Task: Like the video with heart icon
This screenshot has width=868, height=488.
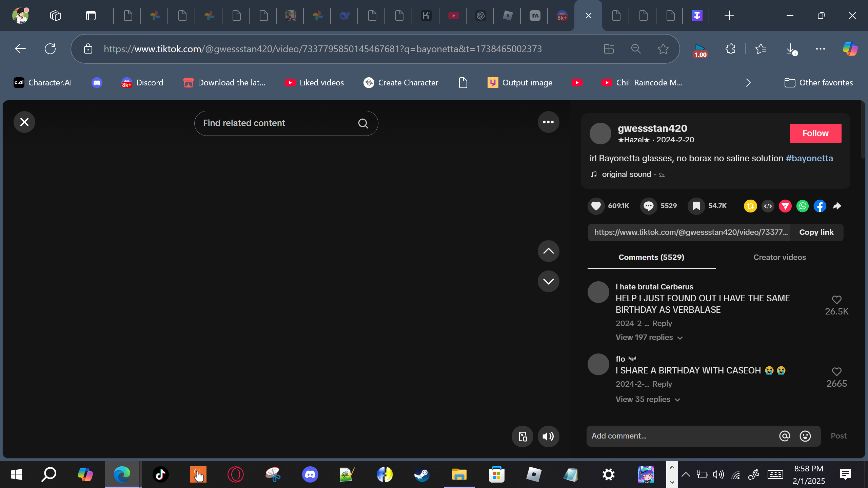Action: click(596, 206)
